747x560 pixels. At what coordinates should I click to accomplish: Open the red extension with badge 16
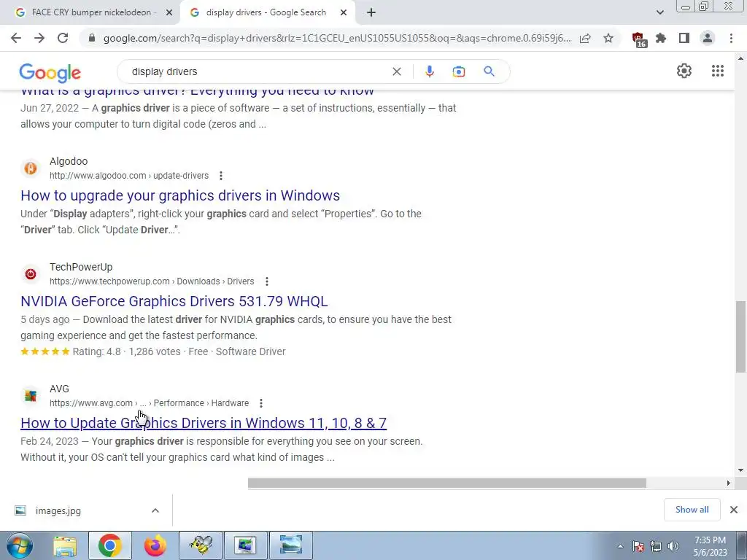pos(638,39)
